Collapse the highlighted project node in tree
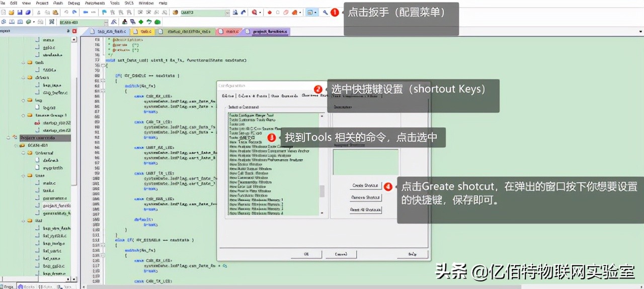The width and height of the screenshot is (644, 289). (x=8, y=137)
